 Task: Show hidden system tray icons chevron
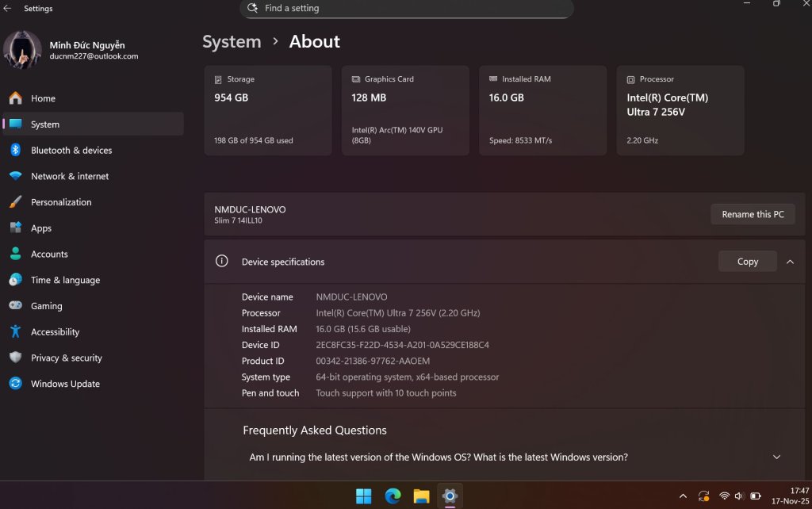tap(683, 496)
